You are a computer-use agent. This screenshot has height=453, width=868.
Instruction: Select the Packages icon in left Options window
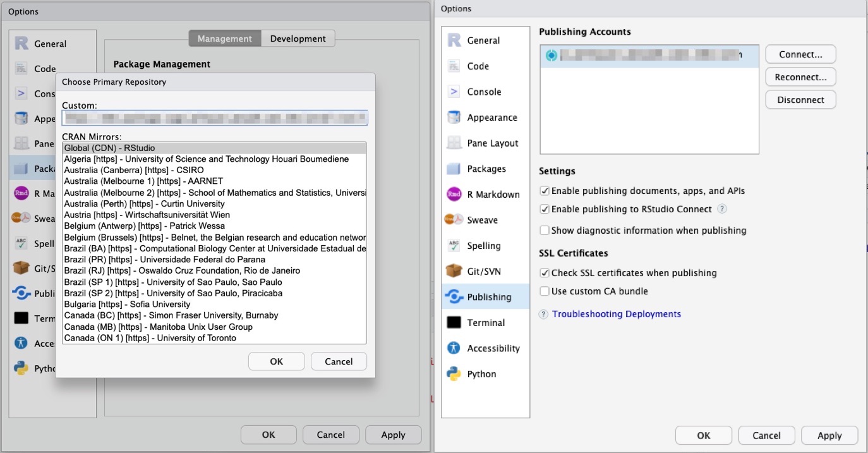click(21, 169)
